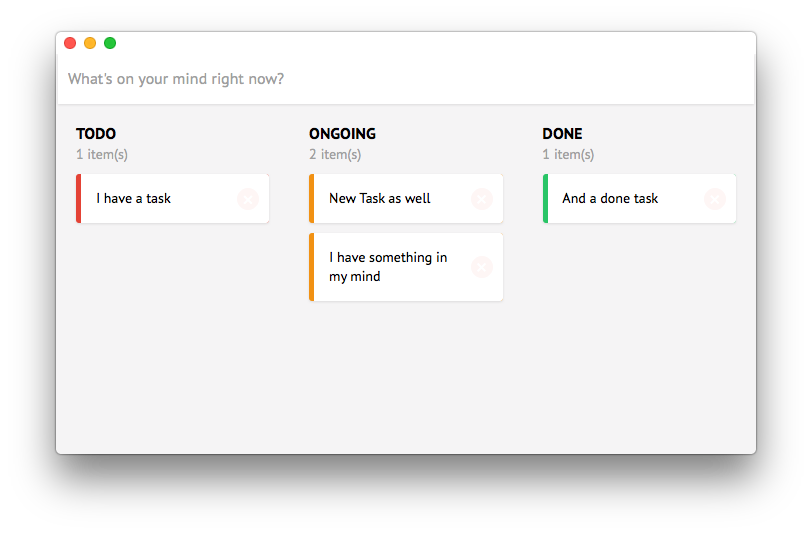Minimize the window with the yellow button
Screen dimensions: 812x534
point(90,43)
